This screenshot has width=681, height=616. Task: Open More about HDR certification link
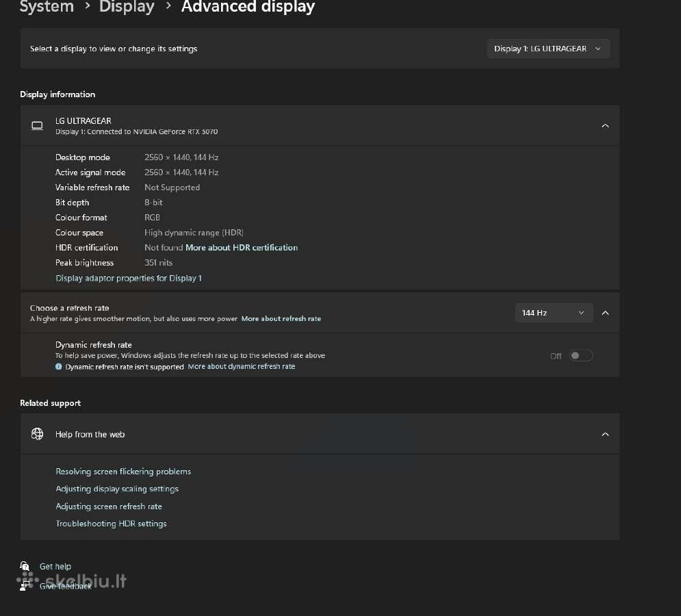coord(242,248)
